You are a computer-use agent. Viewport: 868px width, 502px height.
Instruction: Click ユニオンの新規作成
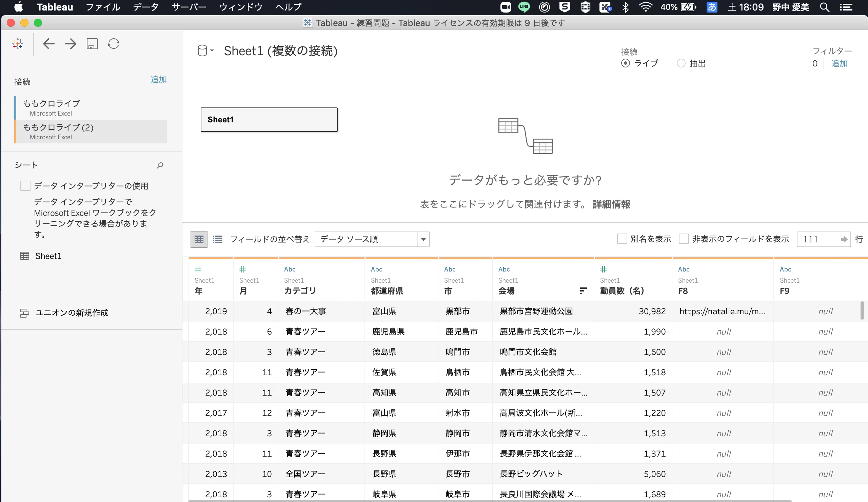pyautogui.click(x=72, y=313)
